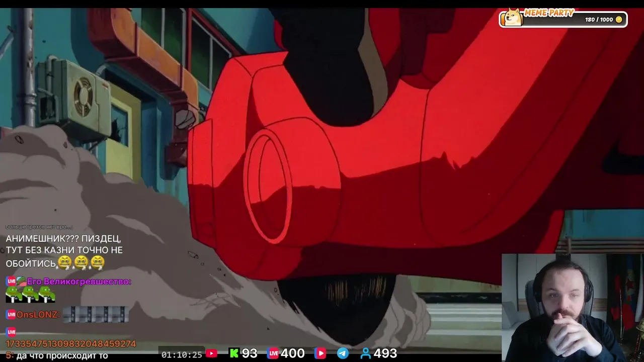Click the username 1733547513098320484​59274
This screenshot has height=362, width=644.
pyautogui.click(x=71, y=344)
